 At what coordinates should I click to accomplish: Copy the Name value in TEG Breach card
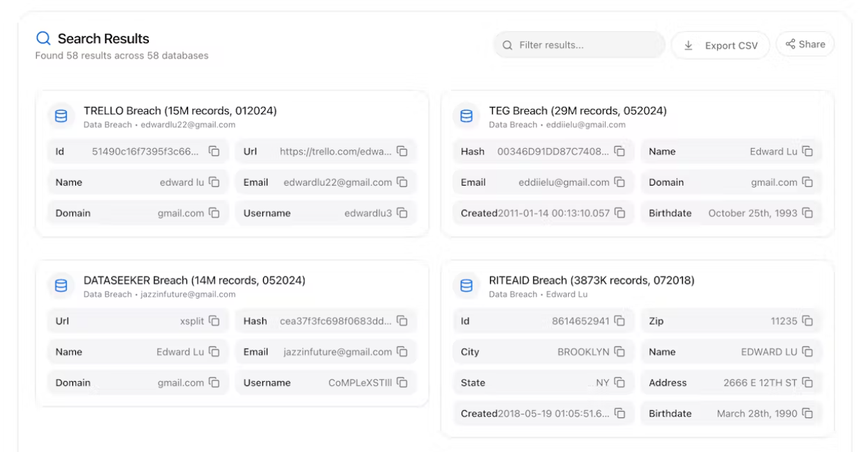(807, 152)
